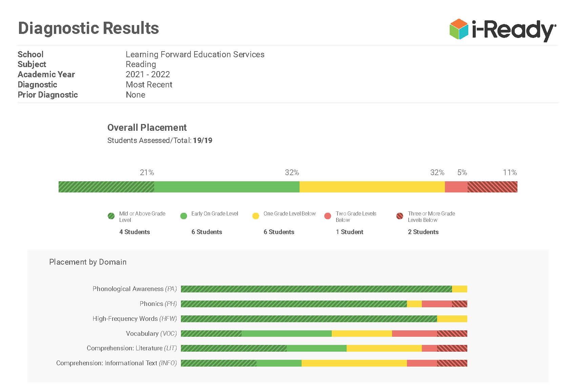Click the High-Frequency Words domain label
573x392 pixels.
135,319
